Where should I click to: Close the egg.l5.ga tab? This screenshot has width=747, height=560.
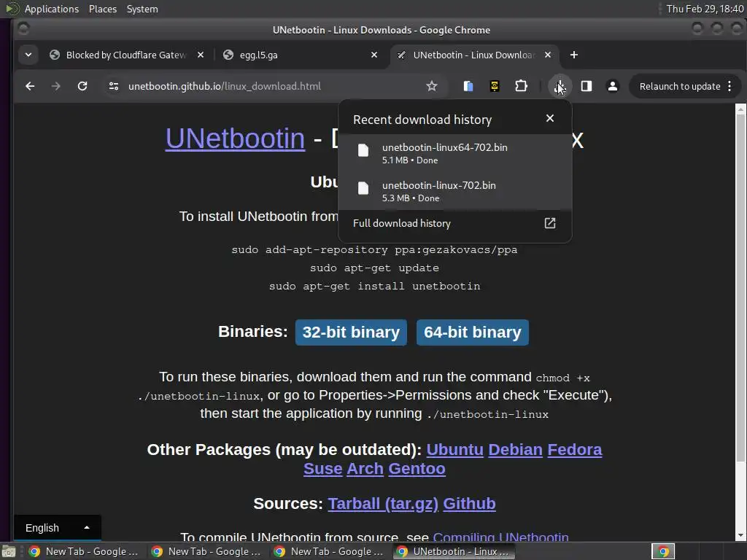pyautogui.click(x=374, y=55)
